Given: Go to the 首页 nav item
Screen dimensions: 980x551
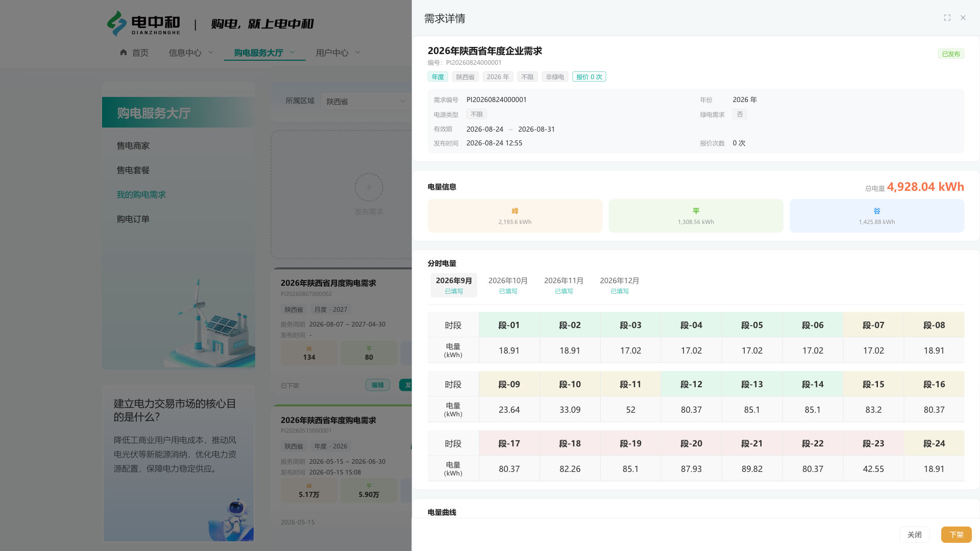Looking at the screenshot, I should (134, 53).
